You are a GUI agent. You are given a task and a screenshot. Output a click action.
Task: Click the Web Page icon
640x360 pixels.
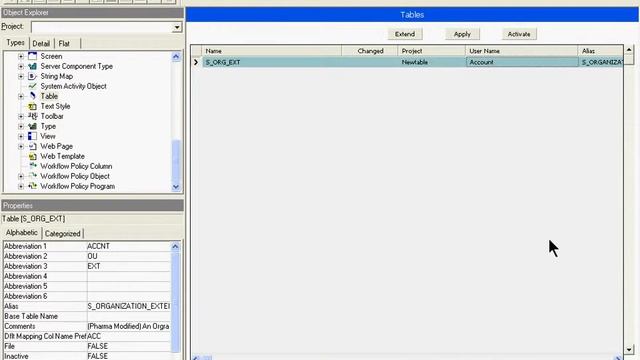tap(32, 146)
